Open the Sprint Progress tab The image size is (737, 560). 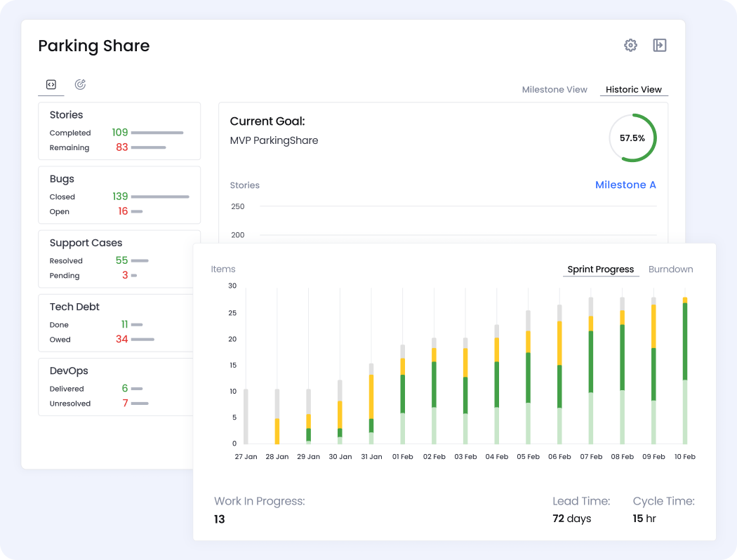pos(600,269)
